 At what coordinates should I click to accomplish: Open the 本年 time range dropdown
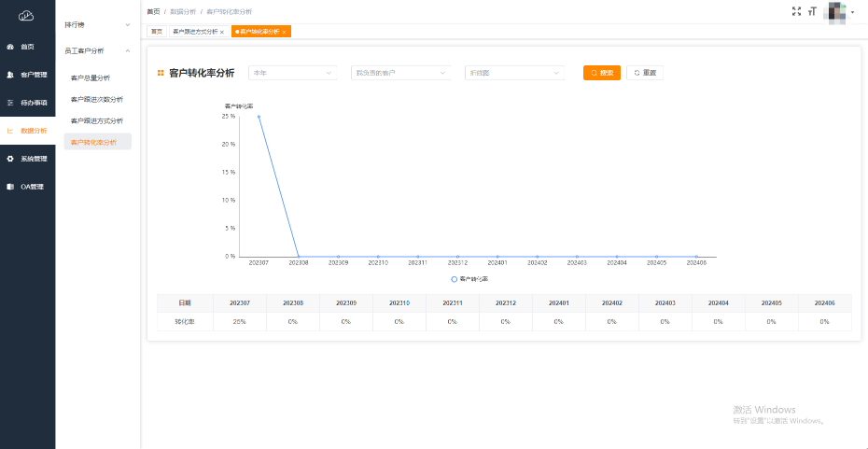[292, 73]
